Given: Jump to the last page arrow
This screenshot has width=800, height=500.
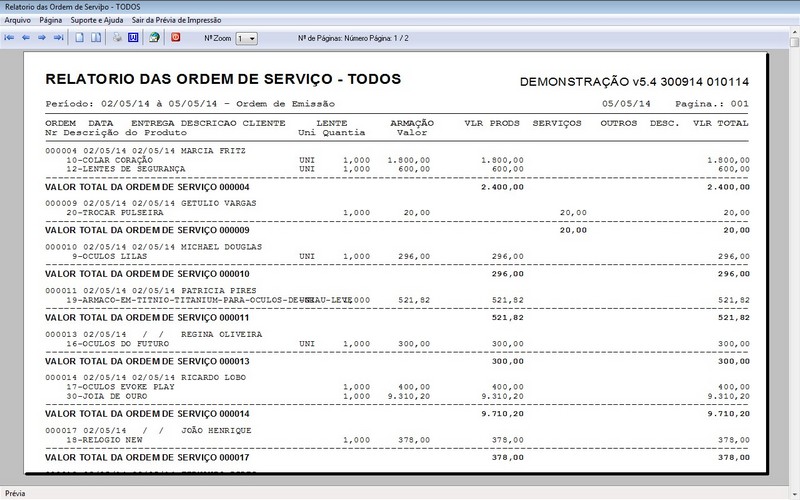Looking at the screenshot, I should [58, 38].
